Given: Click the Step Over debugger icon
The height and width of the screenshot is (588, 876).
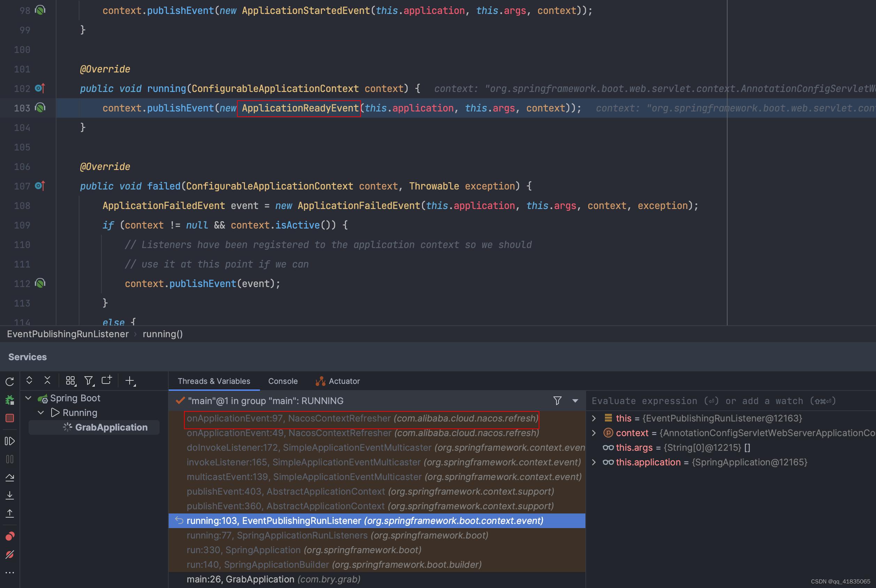Looking at the screenshot, I should (x=10, y=477).
